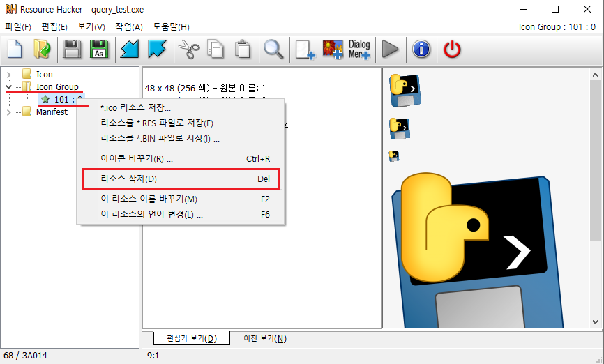Click the medium Python icon preview
604x364 pixels.
400,128
